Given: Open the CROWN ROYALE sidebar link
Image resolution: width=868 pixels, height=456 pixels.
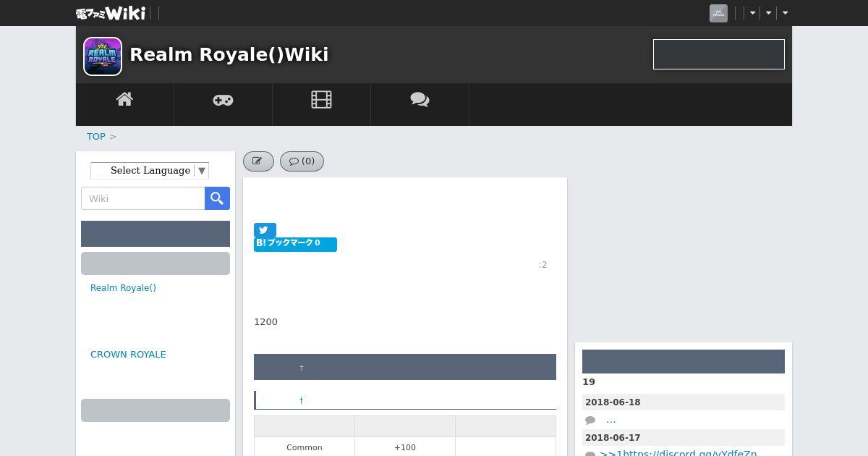Looking at the screenshot, I should tap(128, 355).
